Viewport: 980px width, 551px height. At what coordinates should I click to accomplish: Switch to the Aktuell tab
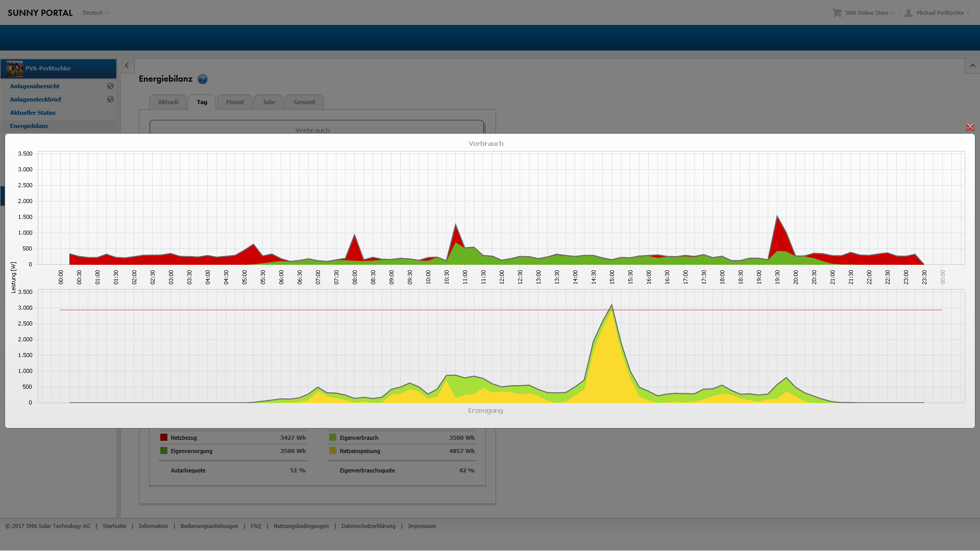168,102
